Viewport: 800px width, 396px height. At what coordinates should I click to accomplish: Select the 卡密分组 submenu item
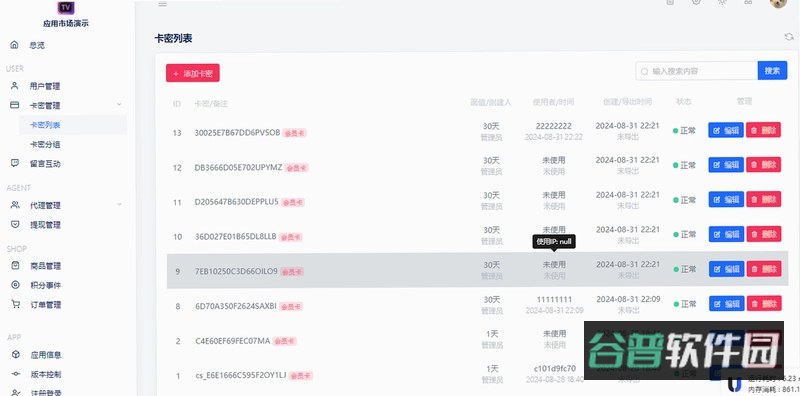[x=45, y=144]
